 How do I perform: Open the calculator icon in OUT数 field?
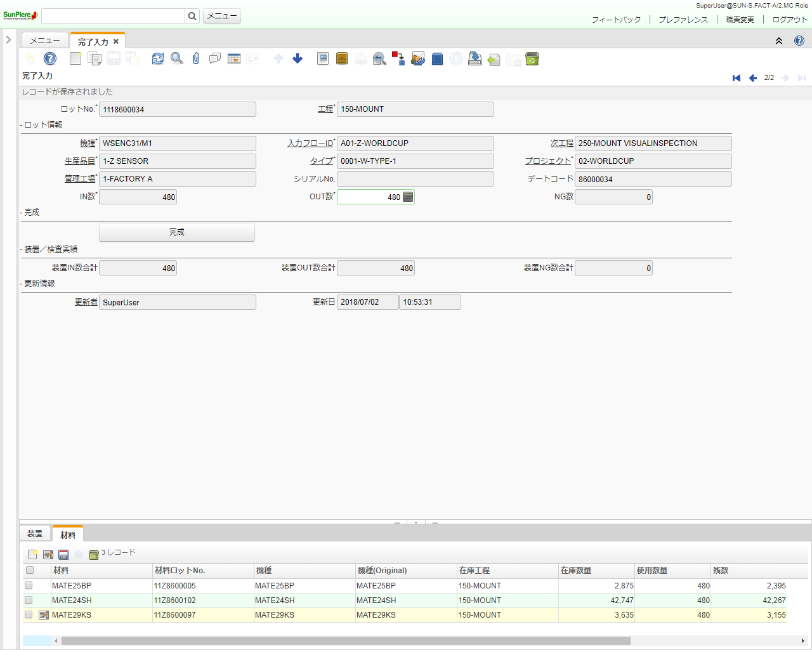[x=410, y=197]
